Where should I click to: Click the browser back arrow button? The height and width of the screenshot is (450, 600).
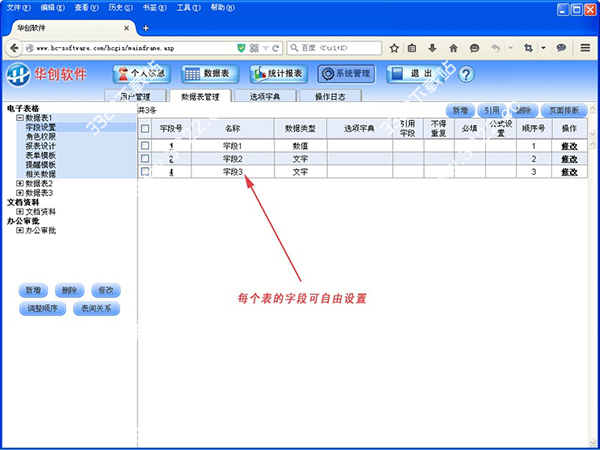[14, 48]
